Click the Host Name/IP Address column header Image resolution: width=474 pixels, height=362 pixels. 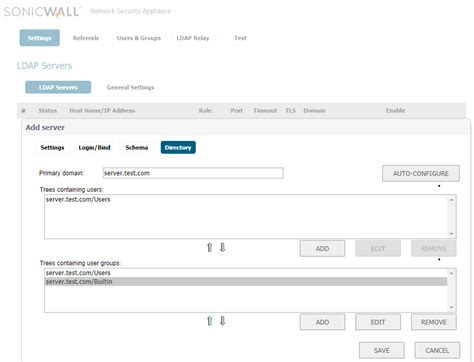point(102,110)
